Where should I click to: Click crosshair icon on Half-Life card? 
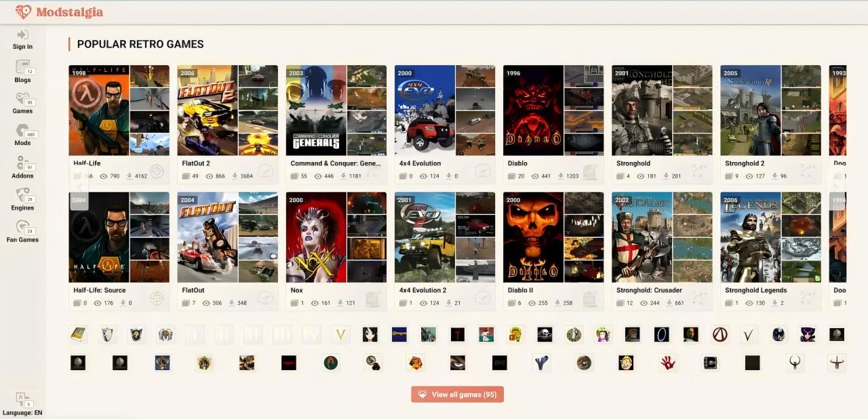tap(157, 171)
